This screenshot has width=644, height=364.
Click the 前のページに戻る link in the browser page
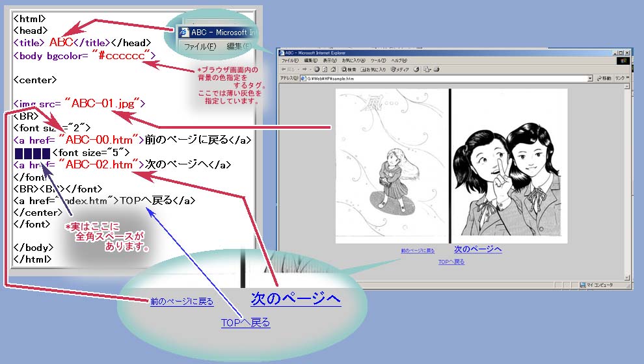pyautogui.click(x=418, y=250)
